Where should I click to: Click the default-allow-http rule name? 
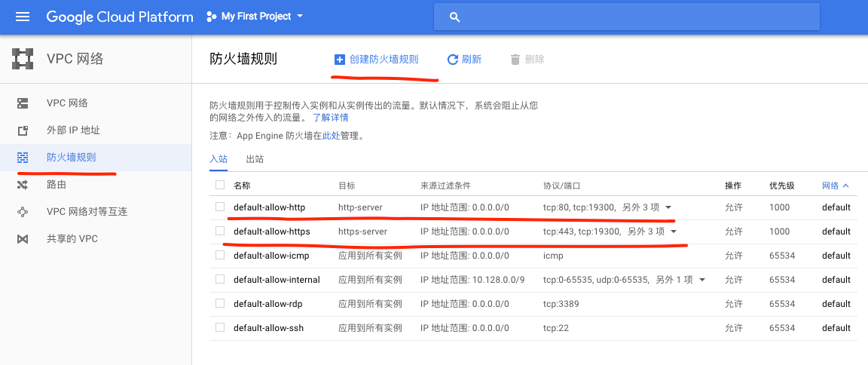click(x=270, y=207)
